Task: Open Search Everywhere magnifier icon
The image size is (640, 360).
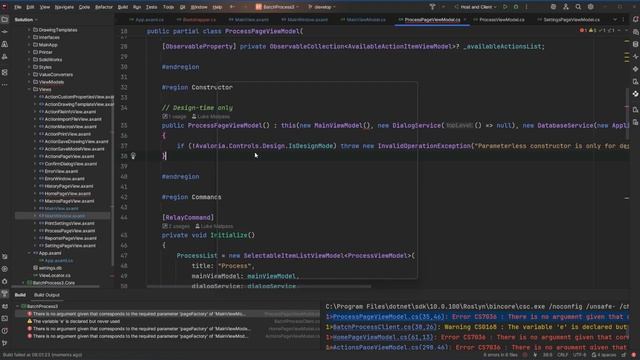Action: click(578, 7)
